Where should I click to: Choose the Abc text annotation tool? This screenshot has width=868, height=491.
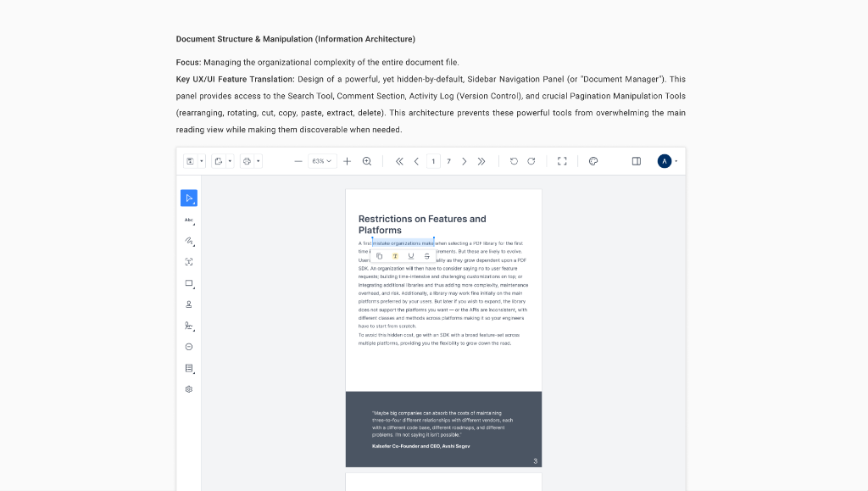[x=189, y=219]
